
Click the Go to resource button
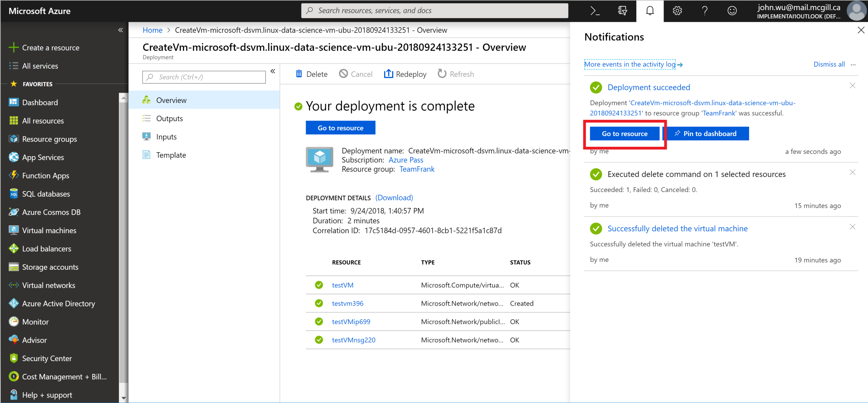tap(624, 133)
